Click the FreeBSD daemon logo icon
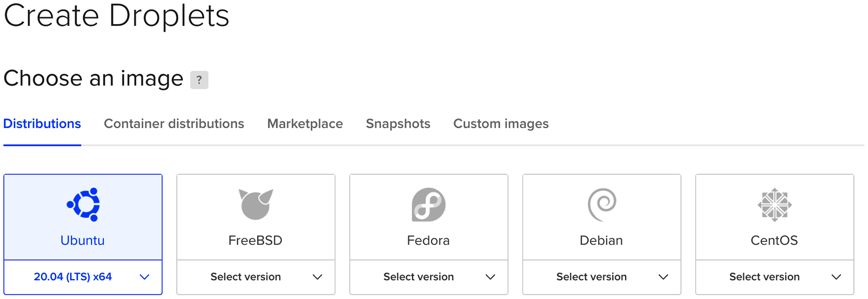Viewport: 868px width, 299px height. [x=256, y=204]
